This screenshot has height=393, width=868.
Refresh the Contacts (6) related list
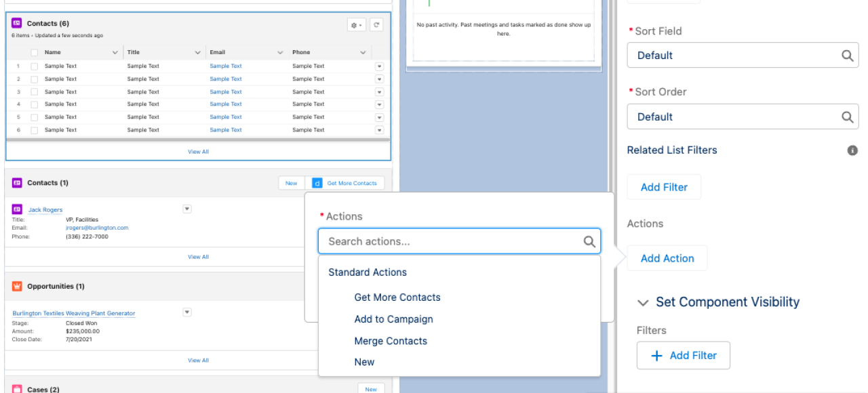click(376, 24)
